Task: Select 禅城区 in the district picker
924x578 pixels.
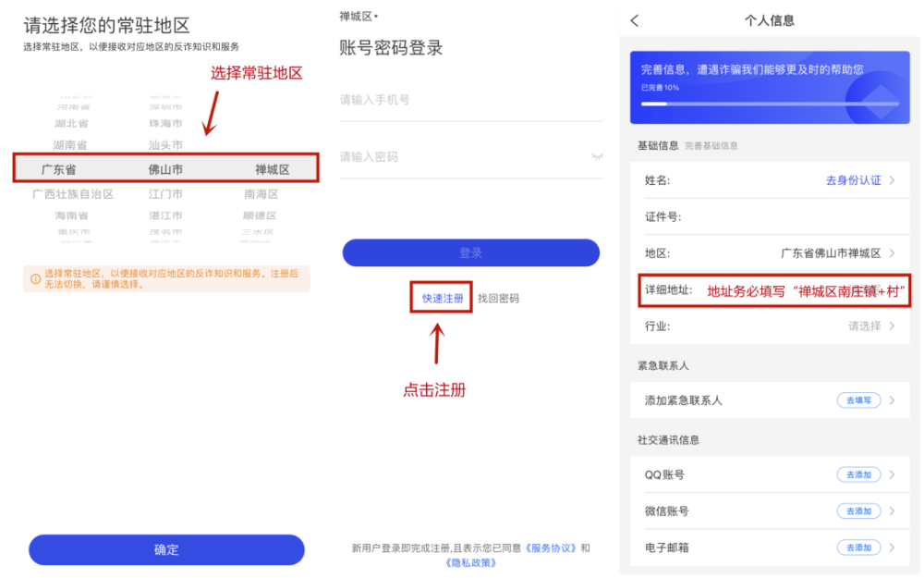Action: [273, 170]
